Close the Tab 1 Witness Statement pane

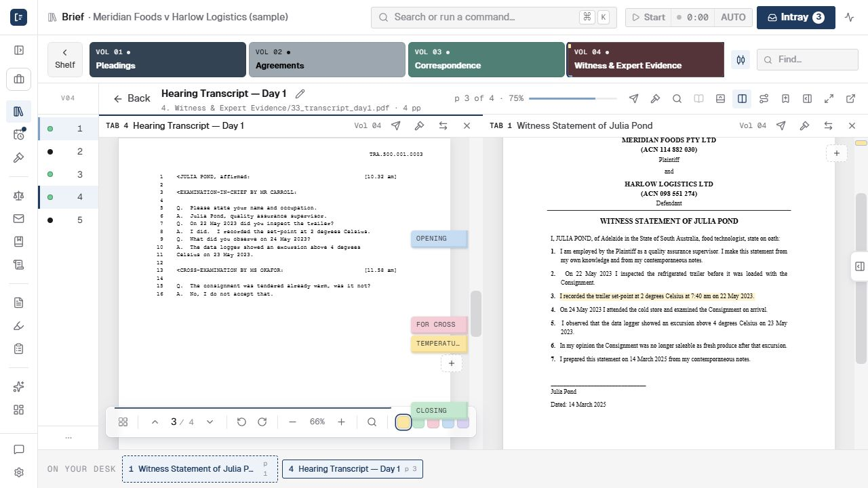point(852,125)
